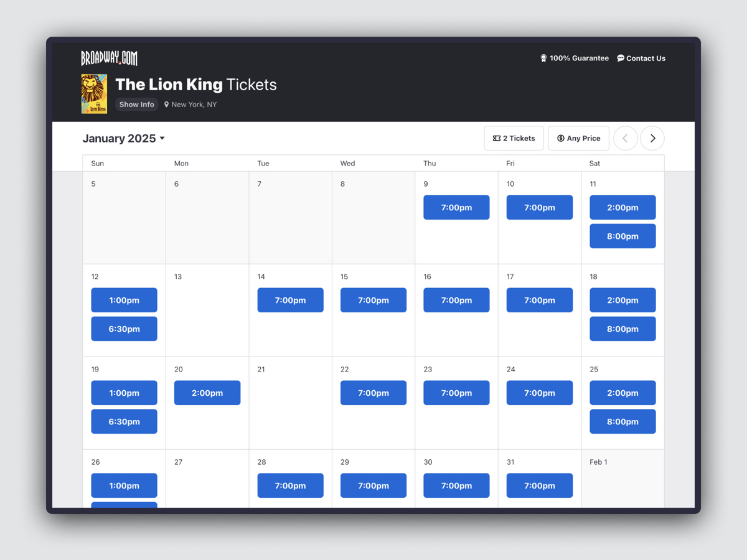The width and height of the screenshot is (747, 560).
Task: Open the January 2025 month dropdown
Action: point(123,138)
